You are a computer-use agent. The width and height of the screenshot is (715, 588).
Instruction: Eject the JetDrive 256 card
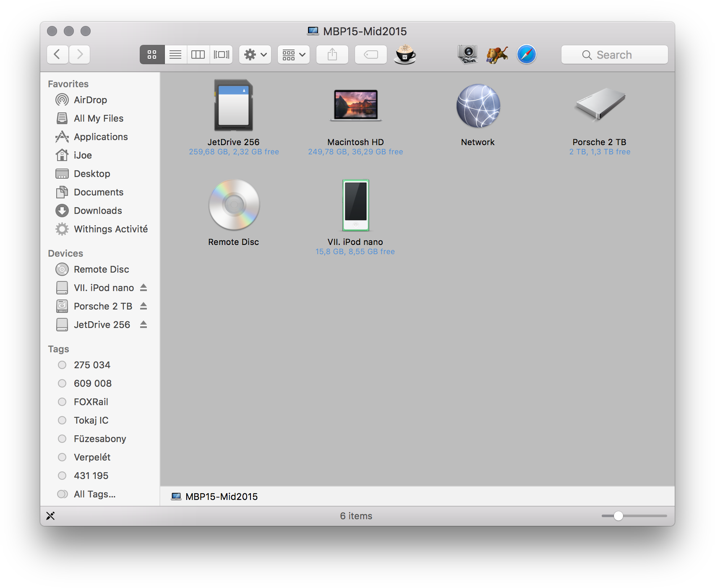(144, 325)
